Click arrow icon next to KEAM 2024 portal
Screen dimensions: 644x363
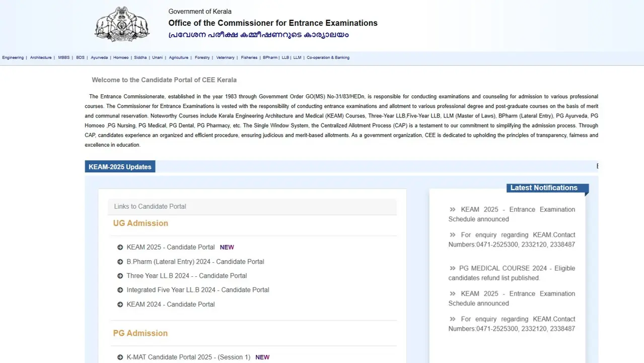119,304
